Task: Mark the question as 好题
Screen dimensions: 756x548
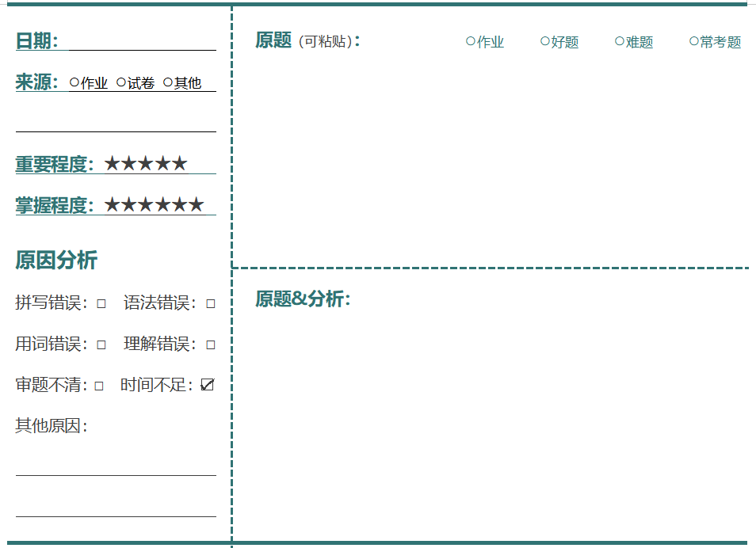Action: 545,41
